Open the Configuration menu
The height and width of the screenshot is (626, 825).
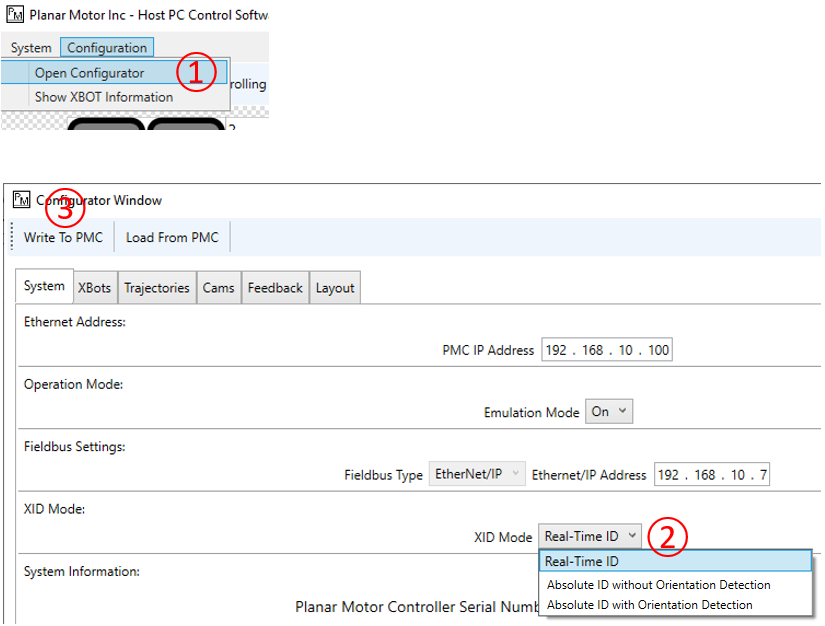pyautogui.click(x=107, y=48)
